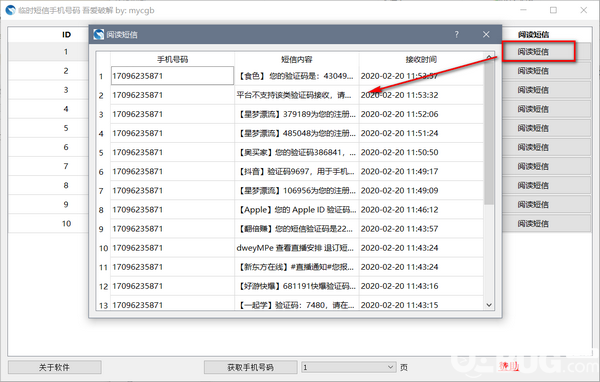The image size is (600, 382).
Task: Click 阅读短信 button for ID 4
Action: 546,109
